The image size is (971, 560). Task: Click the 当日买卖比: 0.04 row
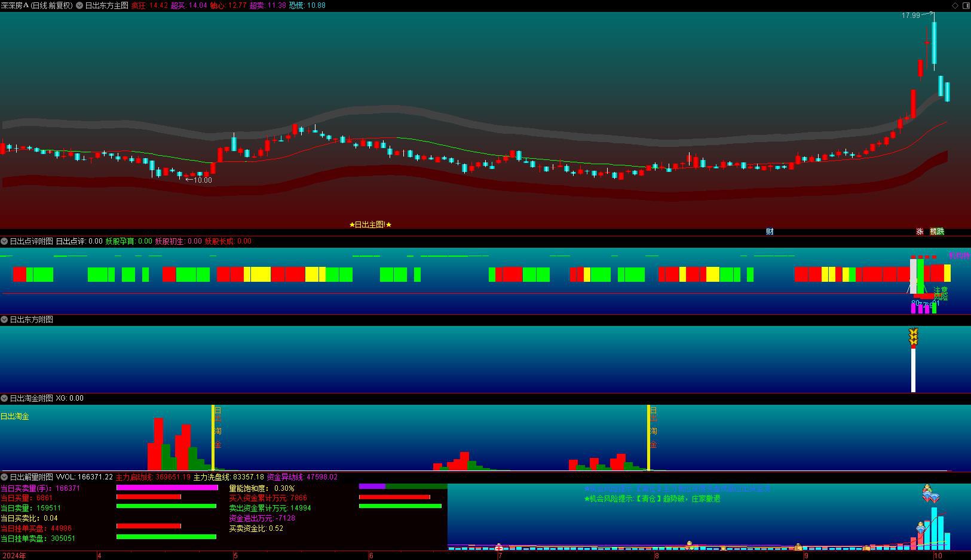click(29, 518)
